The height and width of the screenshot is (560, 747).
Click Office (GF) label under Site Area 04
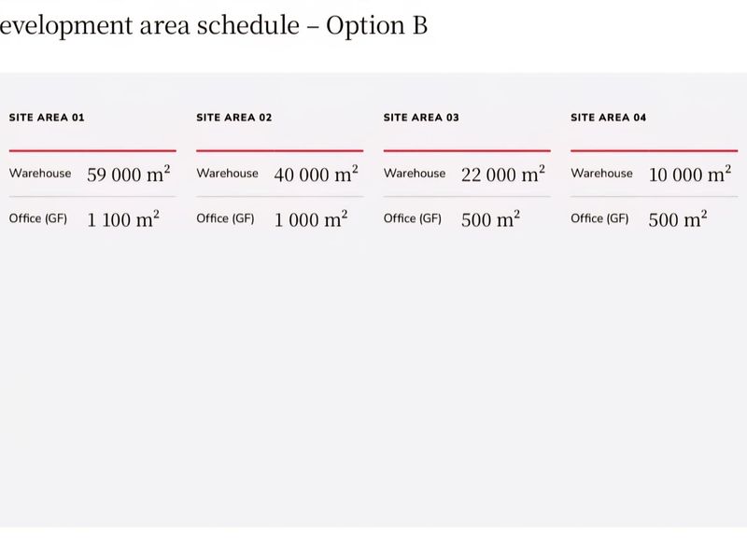click(599, 218)
